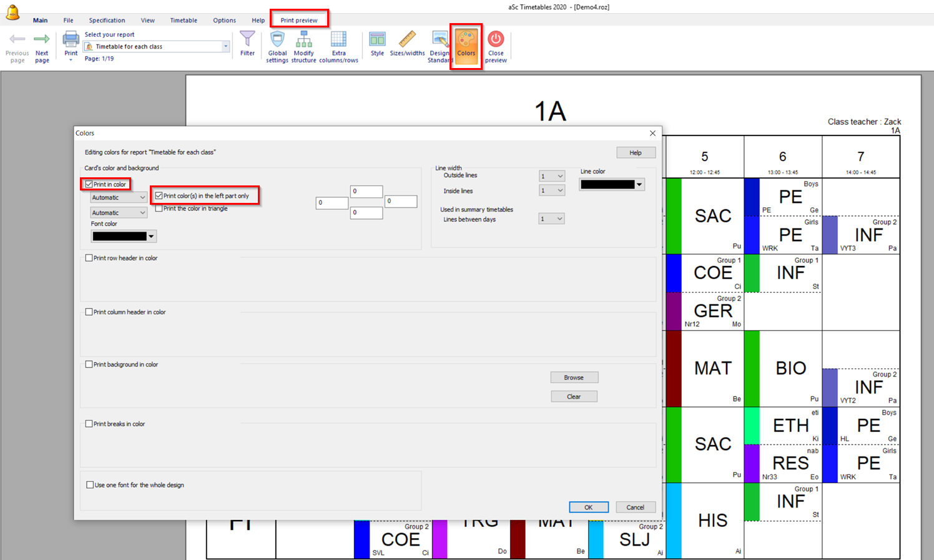
Task: Open the Filter tool
Action: pos(247,41)
